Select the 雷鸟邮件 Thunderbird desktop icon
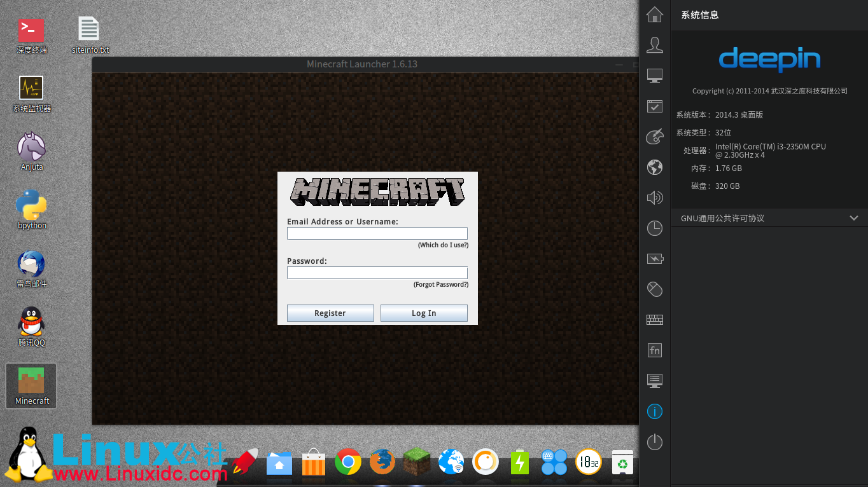 32,270
